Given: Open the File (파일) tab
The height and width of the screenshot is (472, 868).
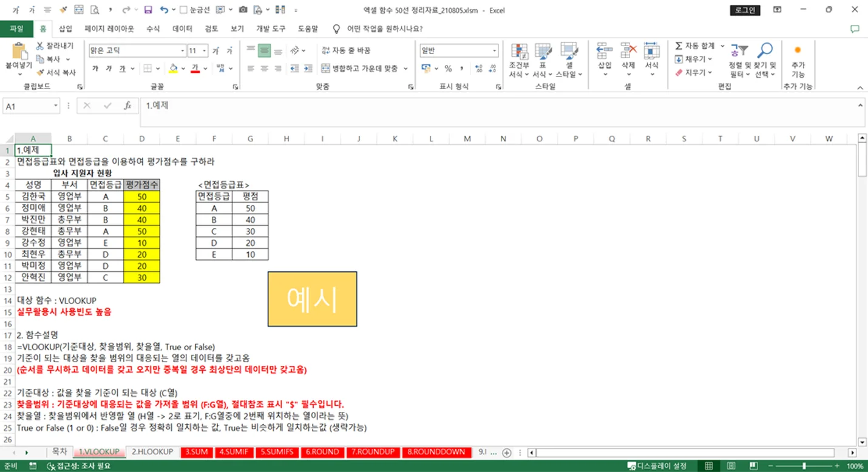Looking at the screenshot, I should pyautogui.click(x=16, y=29).
